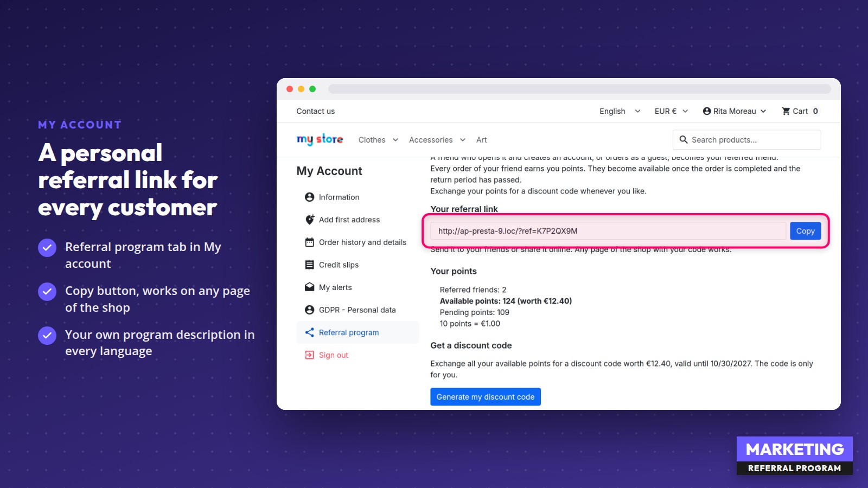Copy the referral link with Copy button
The width and height of the screenshot is (868, 488).
pos(805,231)
